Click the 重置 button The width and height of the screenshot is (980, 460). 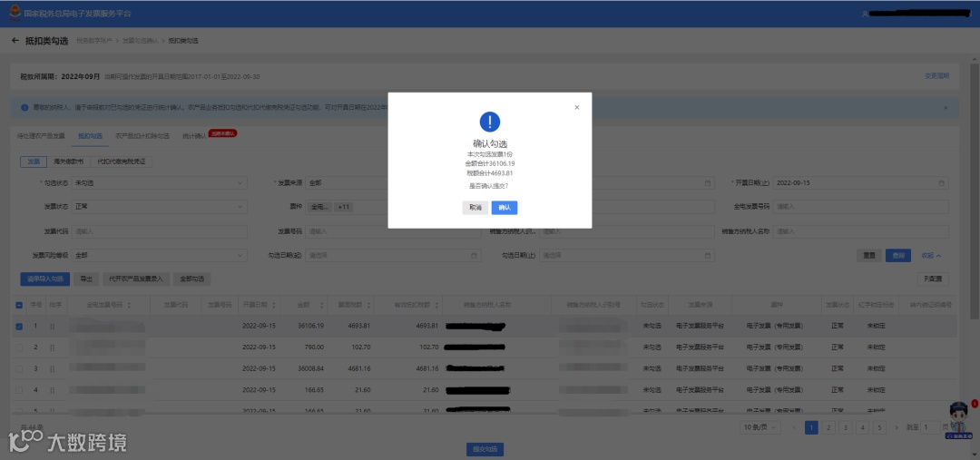click(x=869, y=256)
